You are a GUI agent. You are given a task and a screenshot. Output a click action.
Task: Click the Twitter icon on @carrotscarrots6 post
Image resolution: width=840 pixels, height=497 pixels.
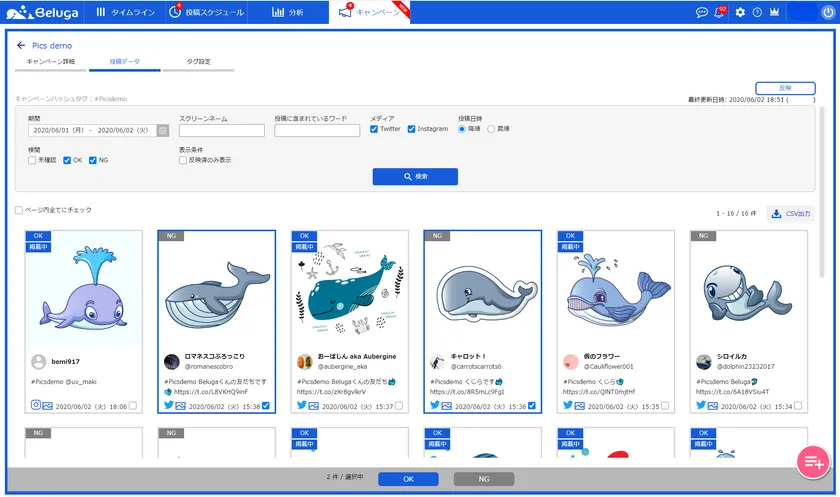click(x=434, y=405)
